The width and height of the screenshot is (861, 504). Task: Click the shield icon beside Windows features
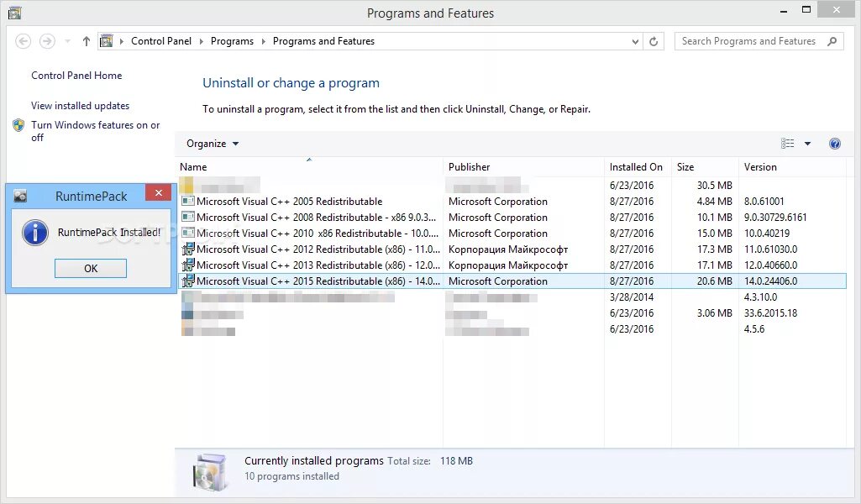[18, 125]
